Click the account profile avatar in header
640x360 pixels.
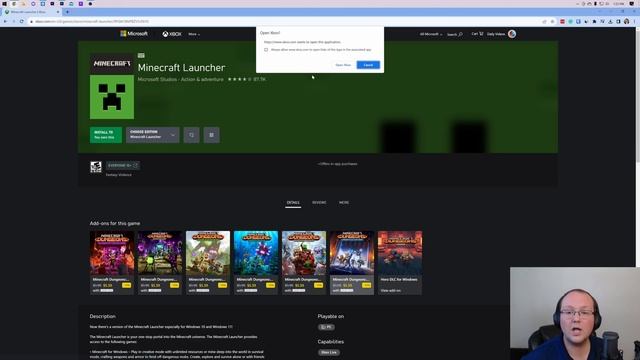[x=512, y=34]
